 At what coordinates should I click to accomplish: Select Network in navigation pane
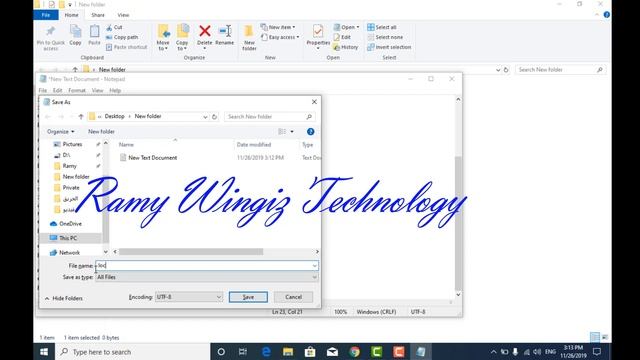69,253
